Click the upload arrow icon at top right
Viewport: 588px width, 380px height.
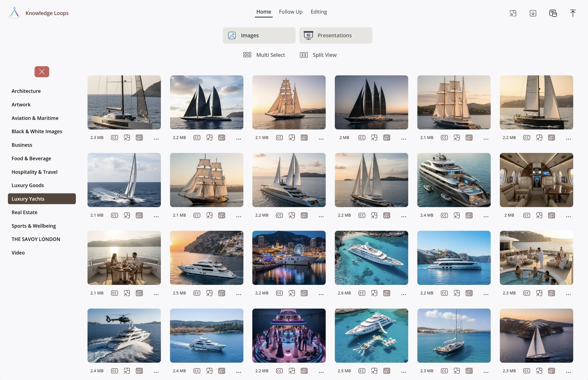573,13
